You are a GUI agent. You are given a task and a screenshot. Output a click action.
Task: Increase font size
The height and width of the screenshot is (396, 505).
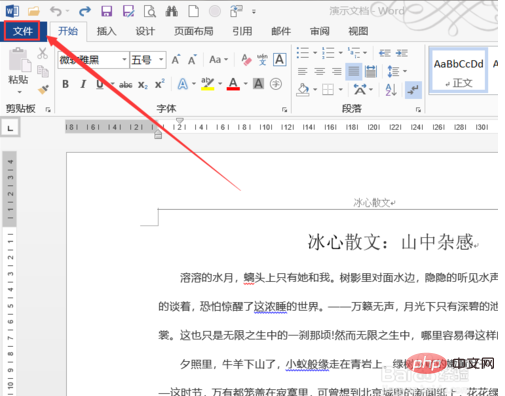coord(176,60)
